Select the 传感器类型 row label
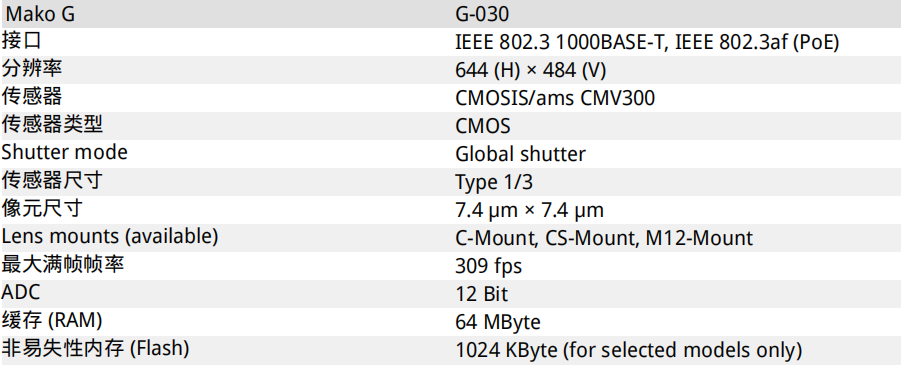904x366 pixels. point(52,124)
